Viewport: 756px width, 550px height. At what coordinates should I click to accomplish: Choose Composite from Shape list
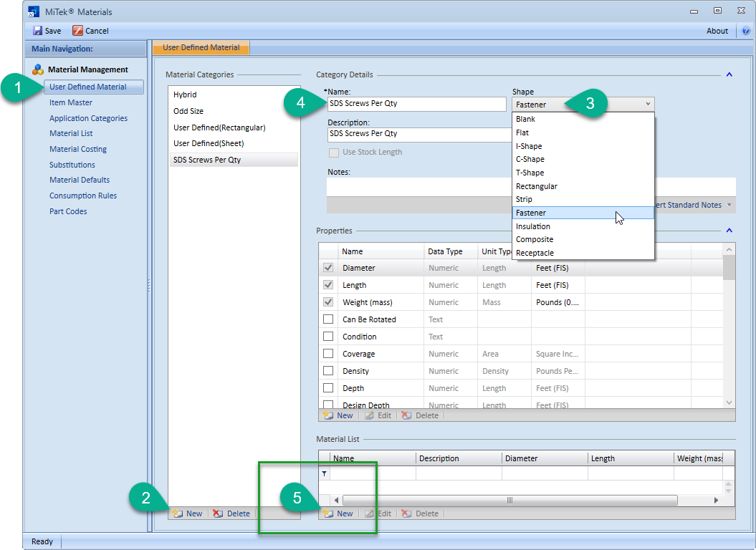(x=583, y=239)
